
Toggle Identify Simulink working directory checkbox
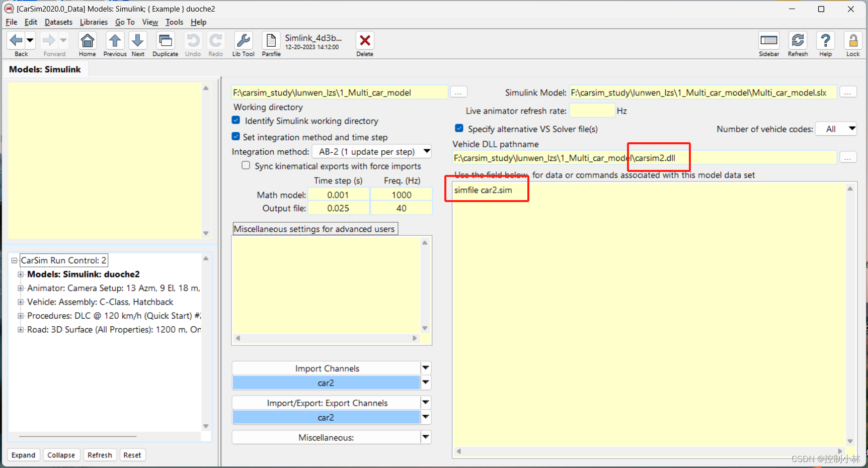click(x=236, y=120)
